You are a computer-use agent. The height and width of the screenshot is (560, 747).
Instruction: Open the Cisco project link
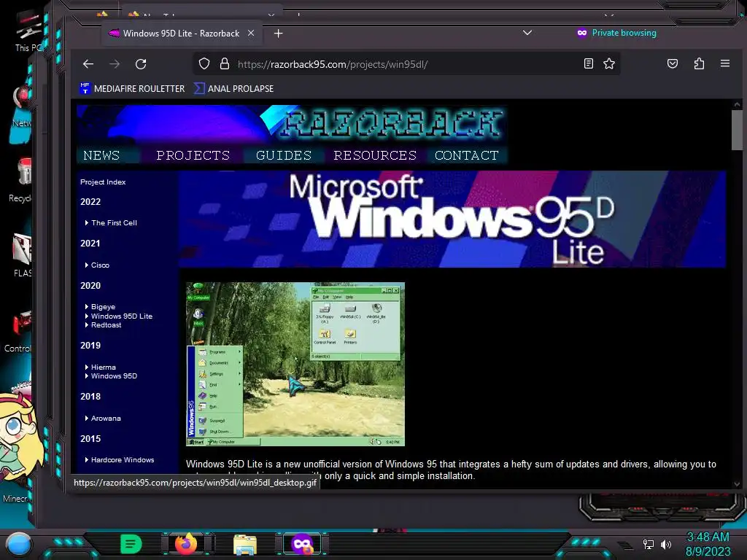100,265
